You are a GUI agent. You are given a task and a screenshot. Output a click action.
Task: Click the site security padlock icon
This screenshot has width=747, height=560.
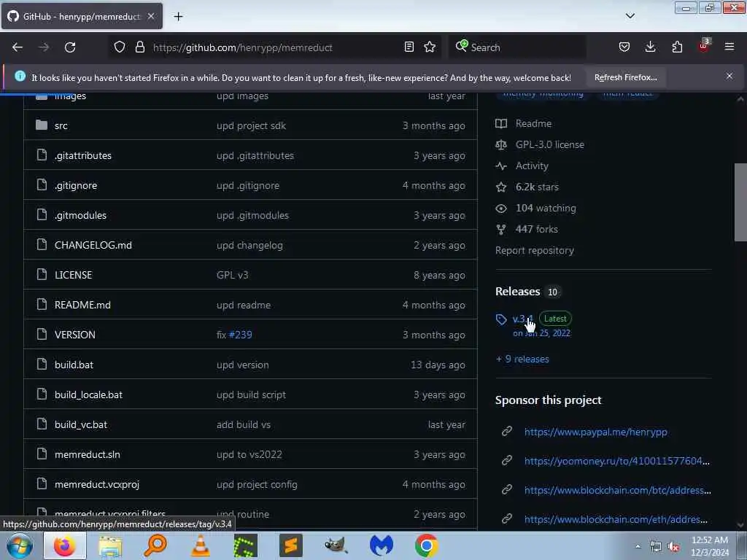(x=139, y=47)
